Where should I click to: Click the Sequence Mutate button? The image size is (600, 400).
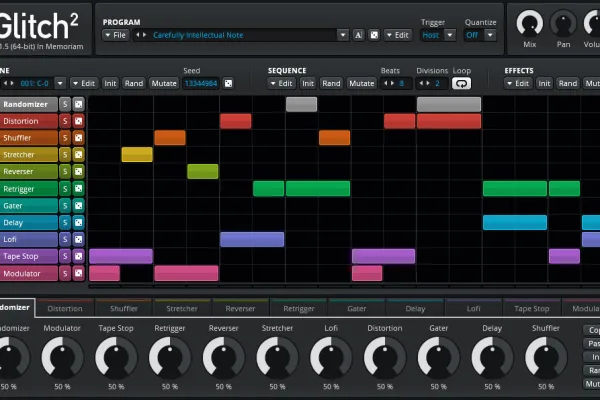[x=361, y=83]
